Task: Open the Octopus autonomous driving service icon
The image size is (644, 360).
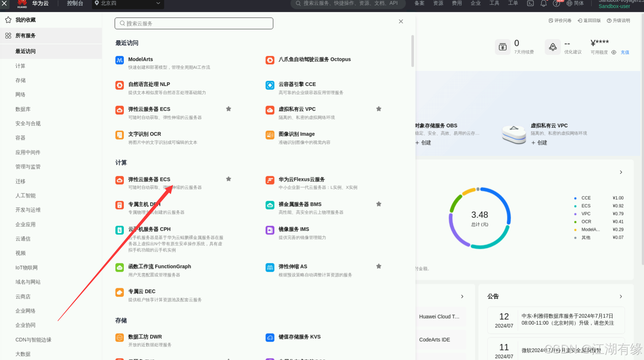Action: point(270,60)
